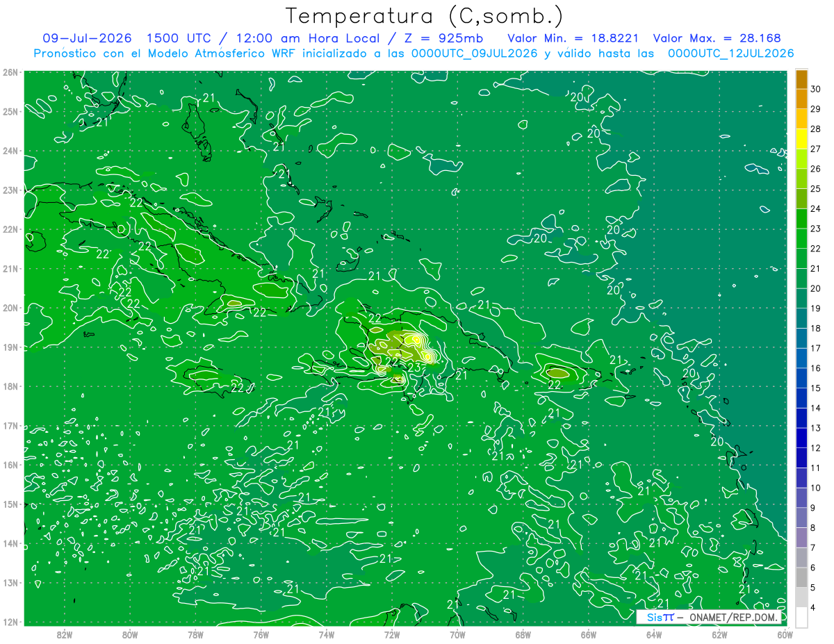This screenshot has height=644, width=834.
Task: Click the ONAMET/REP.DOM. credit label
Action: (x=734, y=617)
